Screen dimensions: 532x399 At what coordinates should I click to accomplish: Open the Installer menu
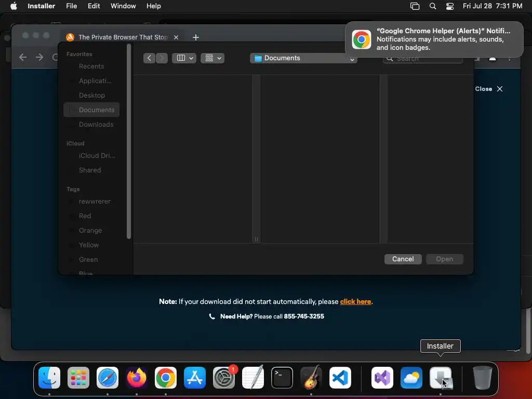click(x=42, y=6)
